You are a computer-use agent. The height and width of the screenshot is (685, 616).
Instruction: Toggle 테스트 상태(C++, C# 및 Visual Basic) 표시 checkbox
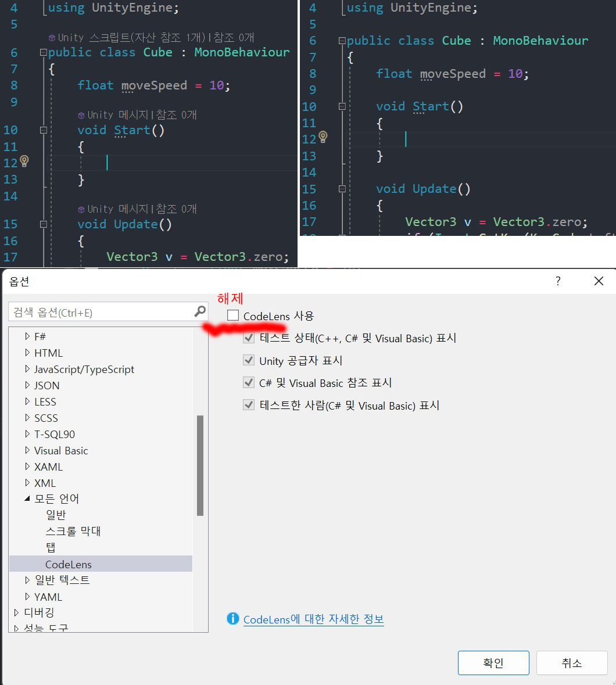(x=249, y=338)
